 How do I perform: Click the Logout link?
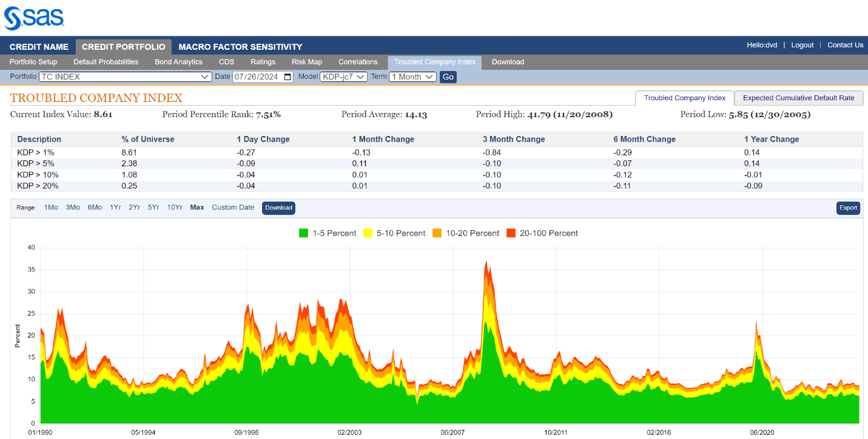coord(802,45)
